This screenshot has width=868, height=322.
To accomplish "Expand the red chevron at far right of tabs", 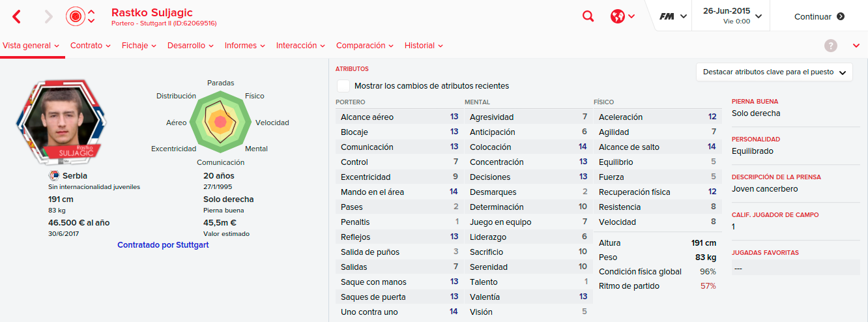I will coord(856,46).
